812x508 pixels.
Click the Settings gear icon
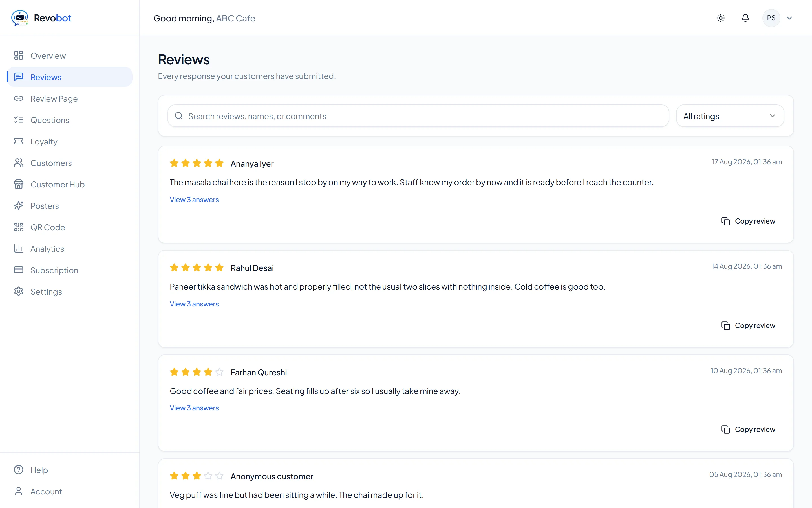[19, 291]
